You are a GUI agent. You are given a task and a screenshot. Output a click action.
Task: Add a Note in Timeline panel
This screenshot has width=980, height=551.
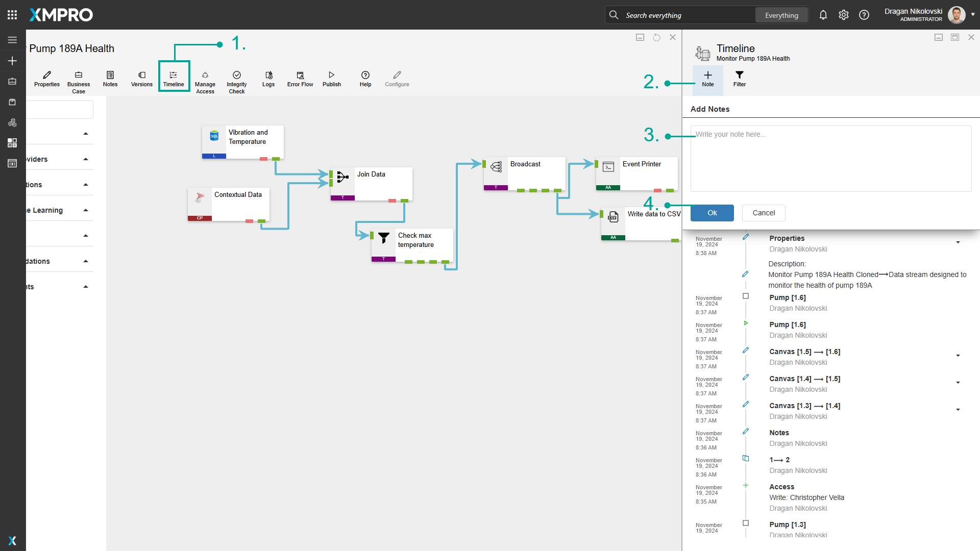tap(707, 79)
